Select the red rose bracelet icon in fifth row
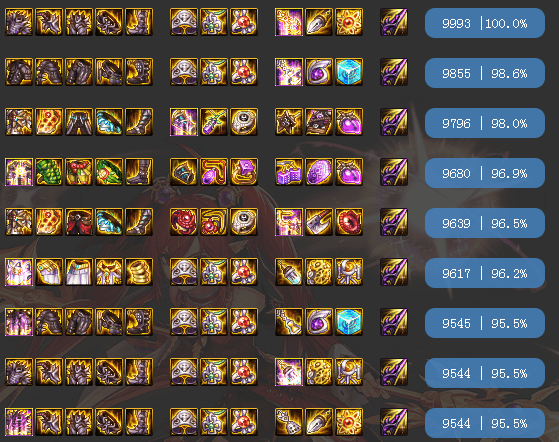The image size is (559, 442). pos(184,222)
